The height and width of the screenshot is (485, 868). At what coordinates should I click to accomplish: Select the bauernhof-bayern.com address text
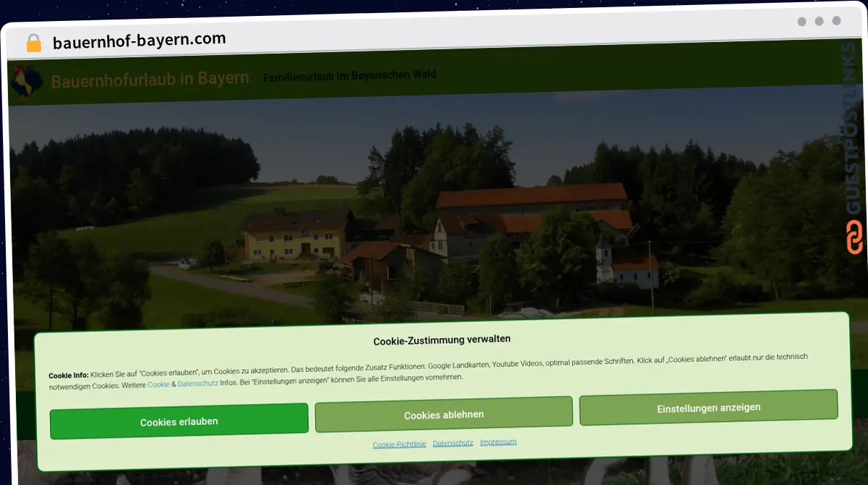(139, 40)
